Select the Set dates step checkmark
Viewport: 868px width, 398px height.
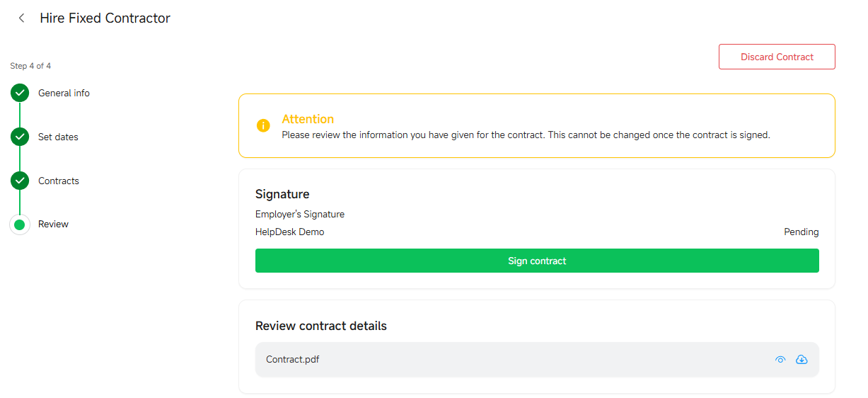[x=20, y=137]
